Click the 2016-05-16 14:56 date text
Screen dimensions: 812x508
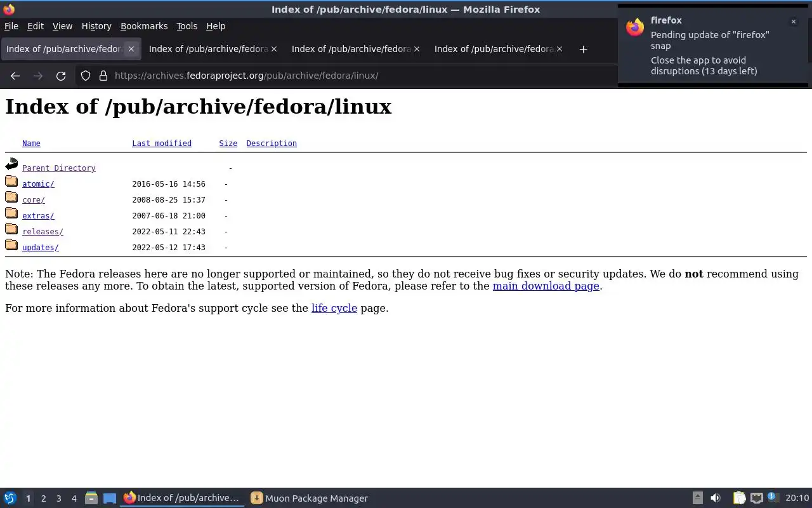[x=169, y=184]
